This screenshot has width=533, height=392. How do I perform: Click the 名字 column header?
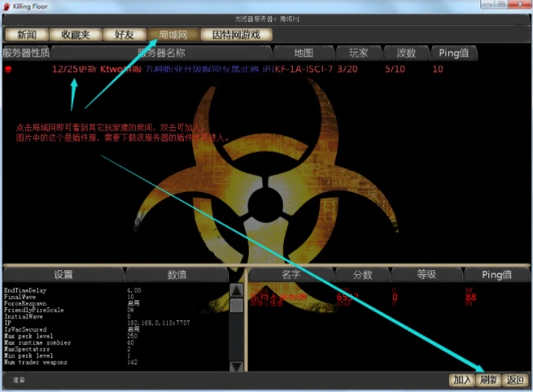[x=291, y=274]
